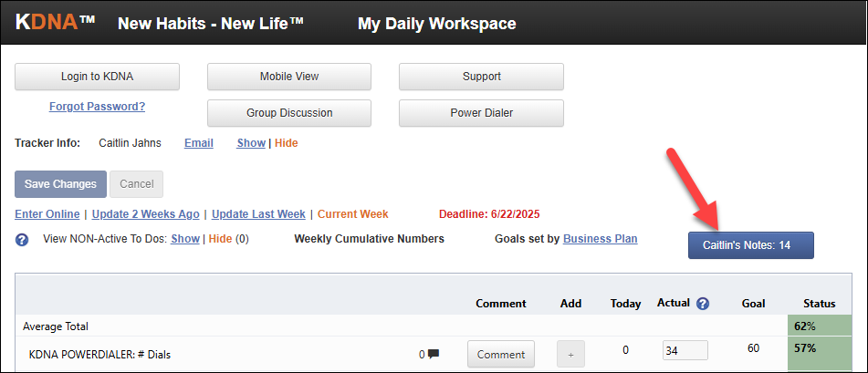Click the help icon beside Actual column
The height and width of the screenshot is (373, 868).
click(x=703, y=304)
